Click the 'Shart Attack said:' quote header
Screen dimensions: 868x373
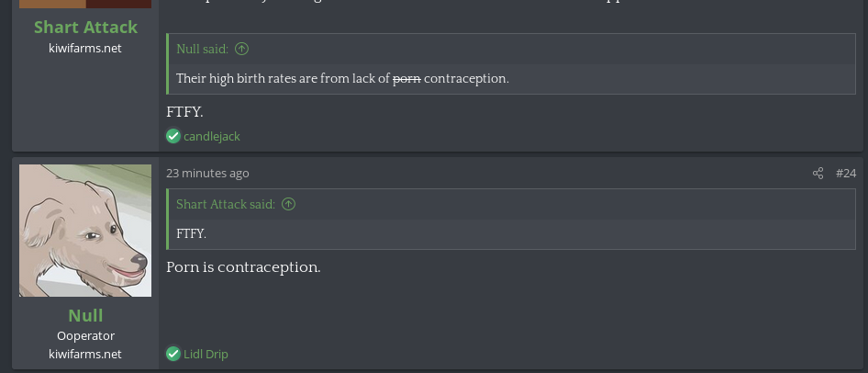pyautogui.click(x=225, y=204)
